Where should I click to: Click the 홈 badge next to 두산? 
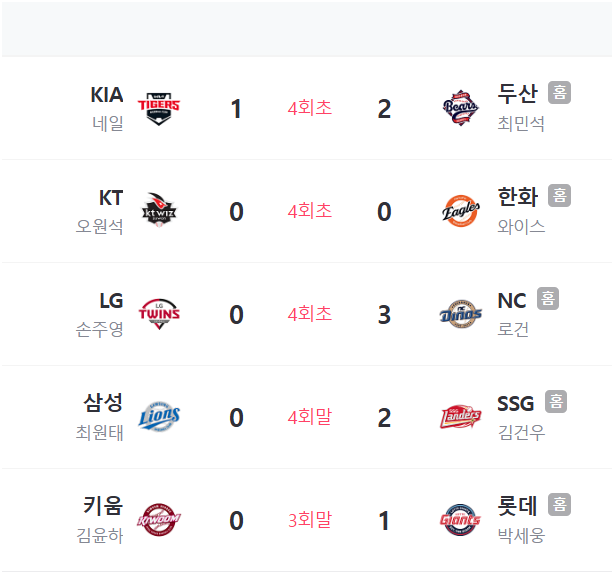(559, 93)
